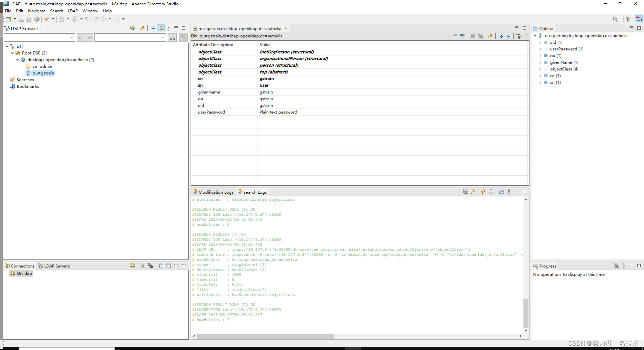Click Collapse All icon in entry editor toolbar
Screen dimensions: 644x350
(x=509, y=36)
